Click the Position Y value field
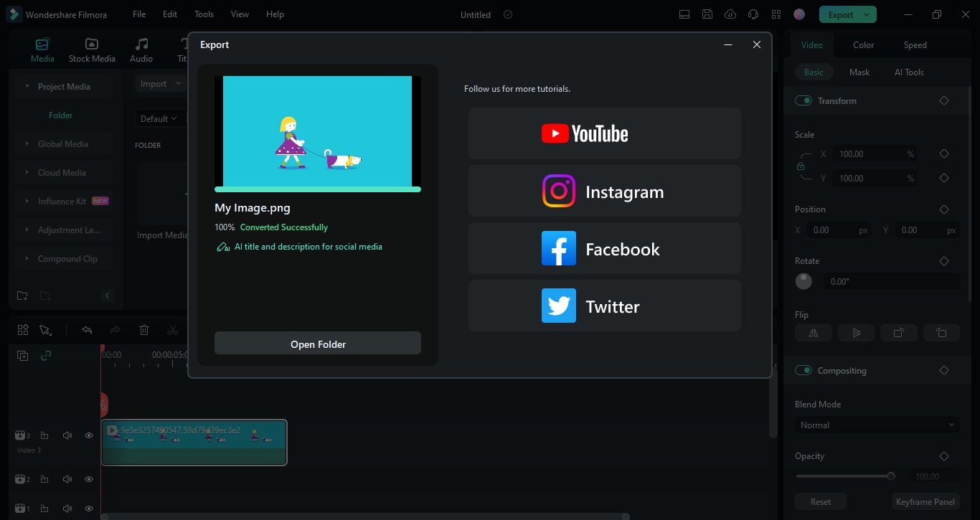980x520 pixels. click(x=928, y=230)
